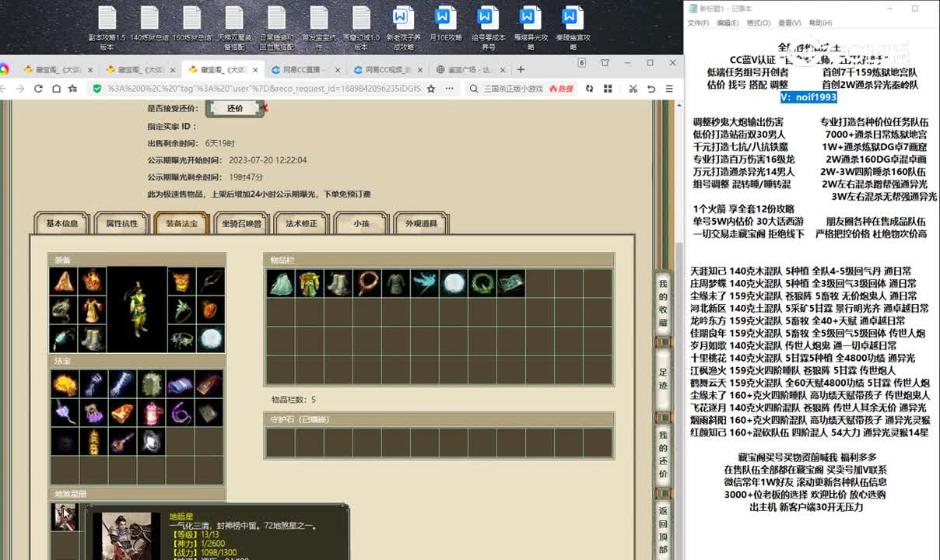Click the pink cone hat equipment slot
Viewport: 940px width, 560px height.
(65, 282)
